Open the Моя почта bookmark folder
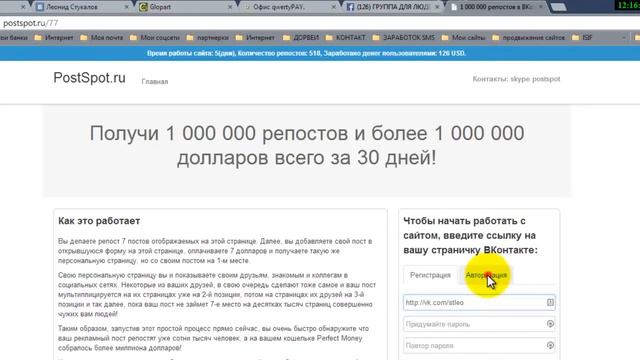 [x=102, y=38]
